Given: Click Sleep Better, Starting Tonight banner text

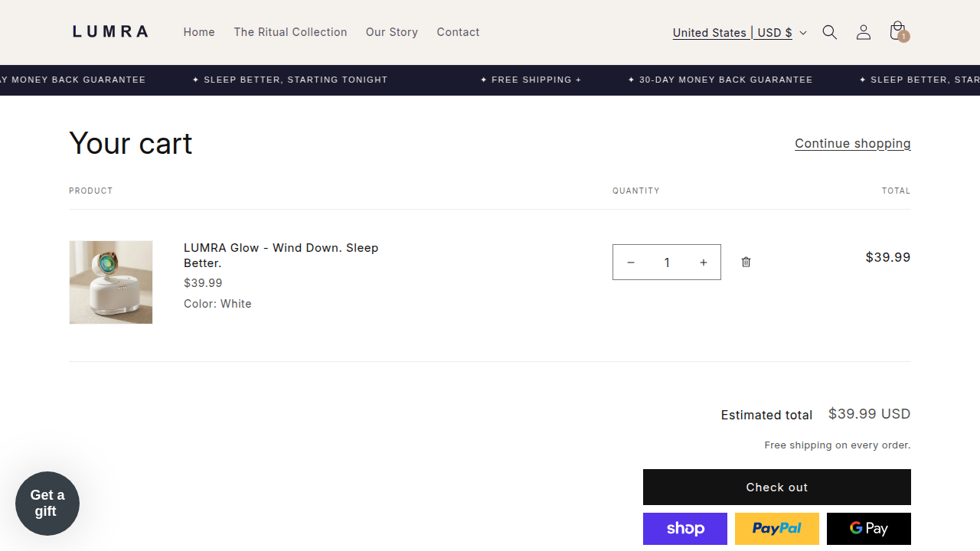Looking at the screenshot, I should (290, 80).
